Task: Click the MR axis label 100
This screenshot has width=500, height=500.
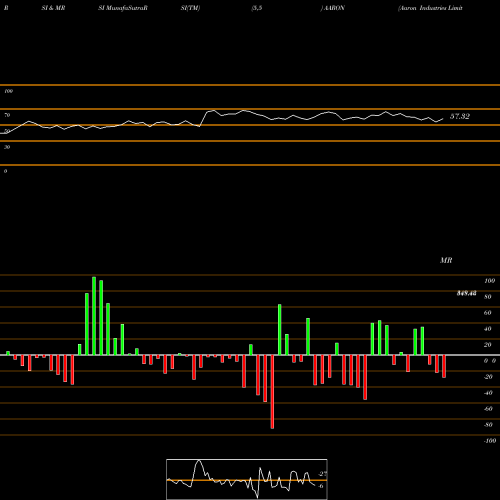Action: click(x=489, y=281)
